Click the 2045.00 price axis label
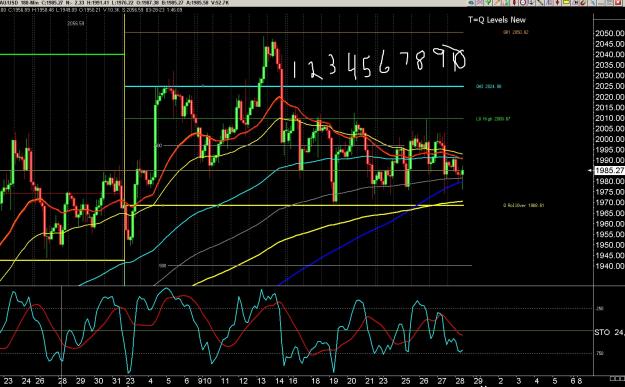The height and width of the screenshot is (387, 625). (609, 44)
